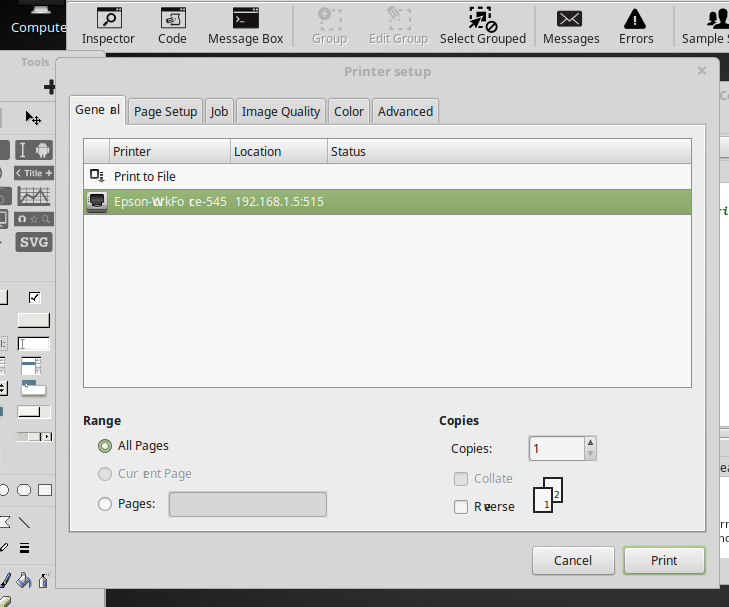Click the plus icon in Tools palette

pos(49,87)
